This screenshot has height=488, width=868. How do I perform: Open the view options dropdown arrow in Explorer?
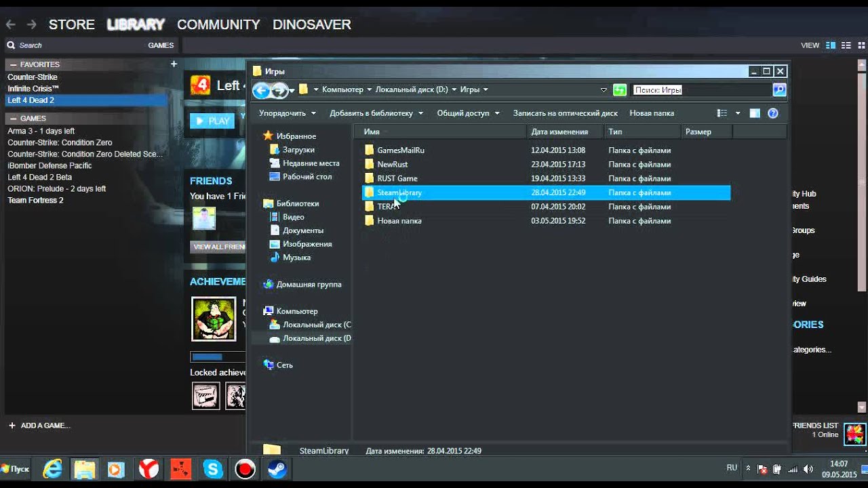pos(738,113)
